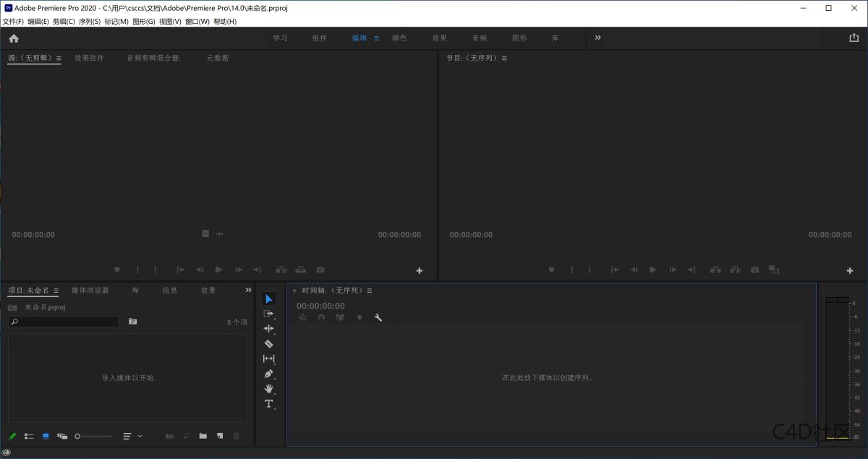
Task: Play the Program monitor sequence
Action: coord(652,270)
